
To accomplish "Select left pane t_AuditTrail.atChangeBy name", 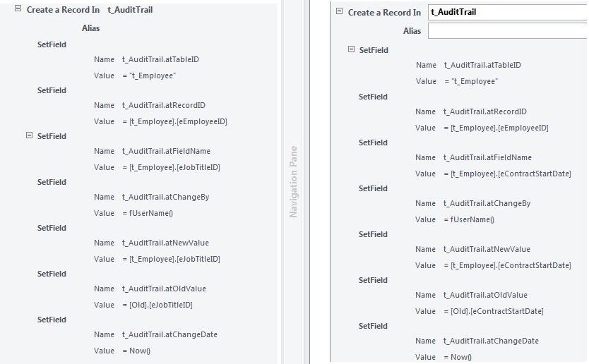I will 165,197.
